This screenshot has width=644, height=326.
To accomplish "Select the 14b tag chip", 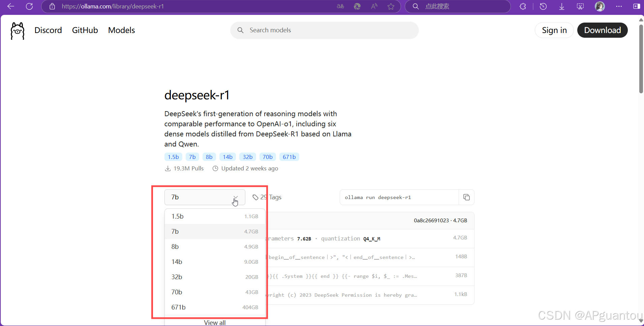I will [228, 157].
